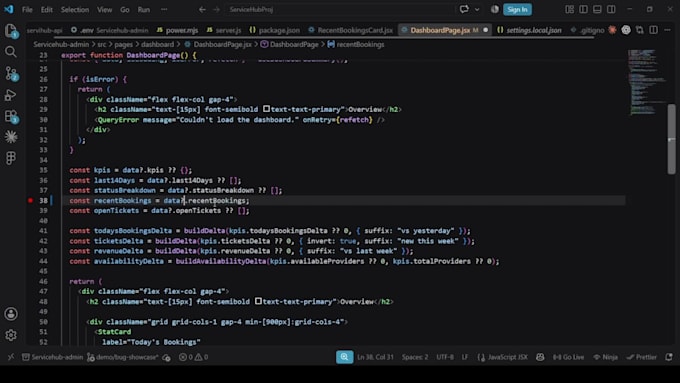Open the dropdown arrow next to Copilot chat
This screenshot has height=383, width=680.
[477, 9]
